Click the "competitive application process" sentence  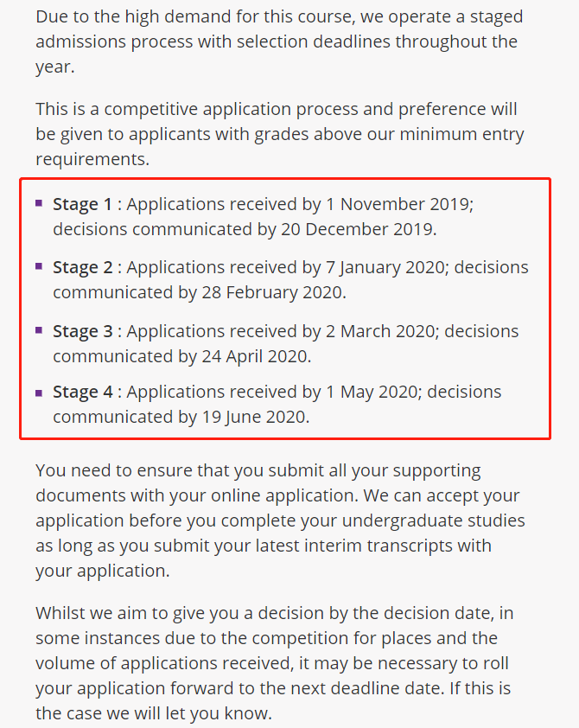point(207,110)
